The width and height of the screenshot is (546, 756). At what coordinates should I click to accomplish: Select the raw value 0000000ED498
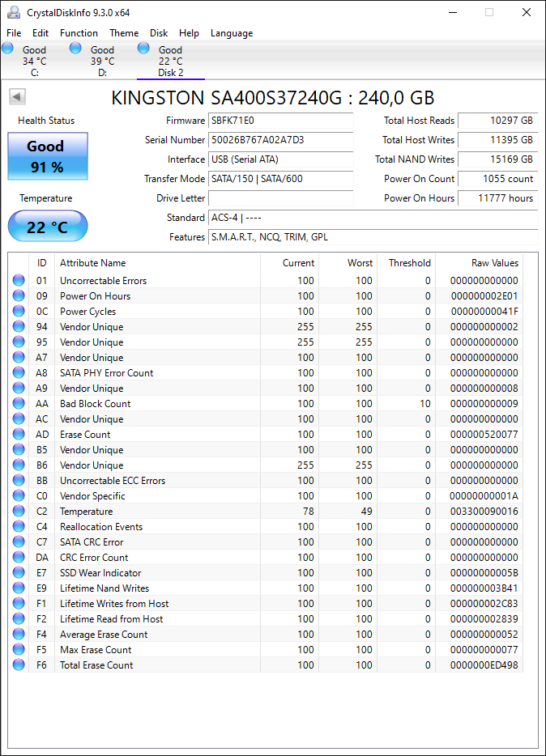coord(484,665)
